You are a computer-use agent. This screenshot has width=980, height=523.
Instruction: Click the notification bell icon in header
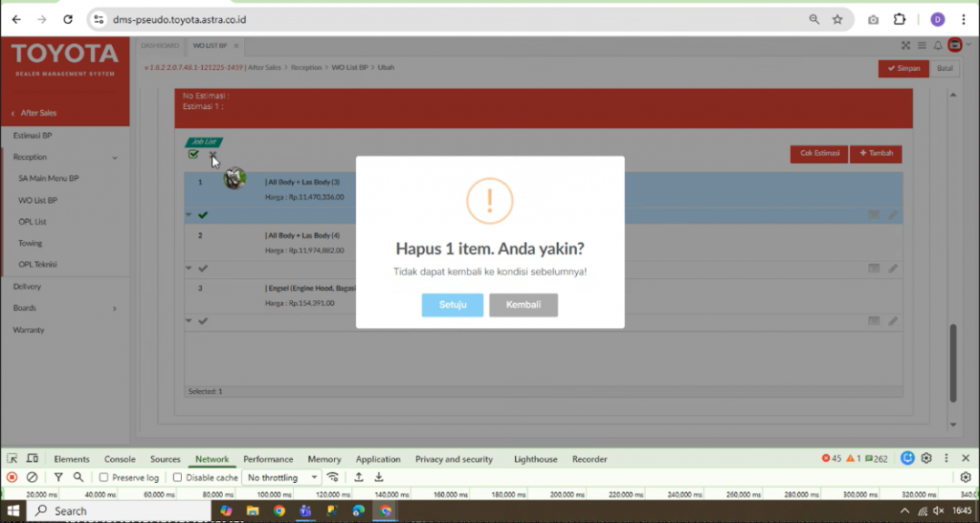[938, 45]
